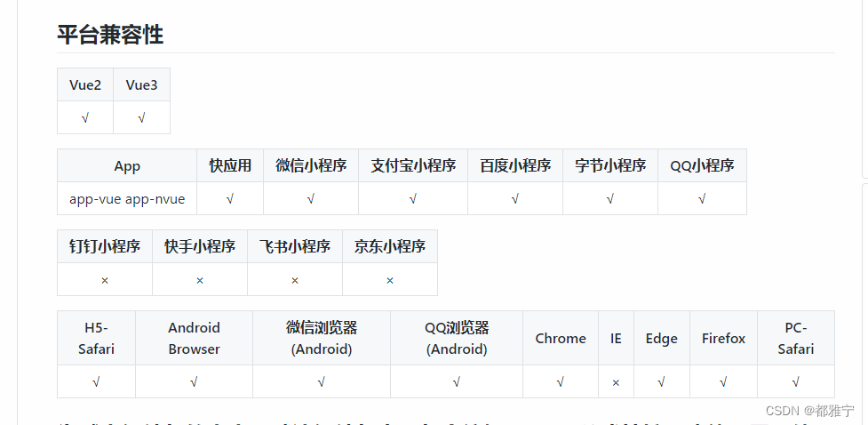
Task: Click the cross under 京东小程序
Action: pyautogui.click(x=390, y=280)
